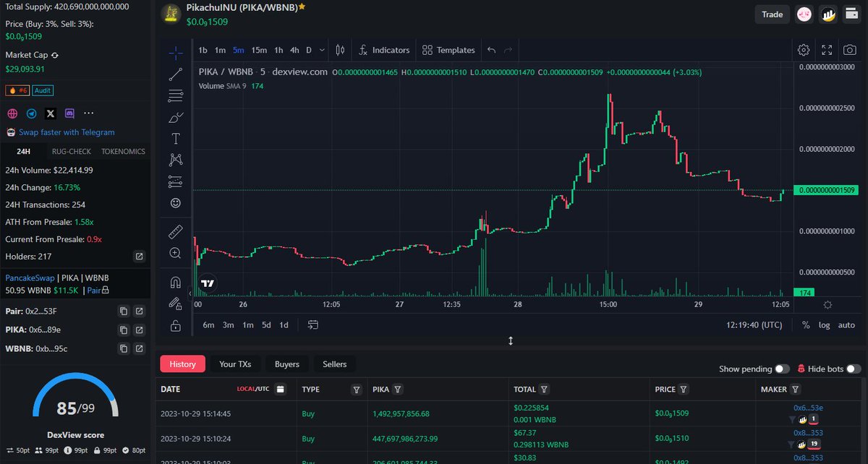Image resolution: width=868 pixels, height=464 pixels.
Task: Open the date filter calendar in DATE column
Action: (x=281, y=390)
